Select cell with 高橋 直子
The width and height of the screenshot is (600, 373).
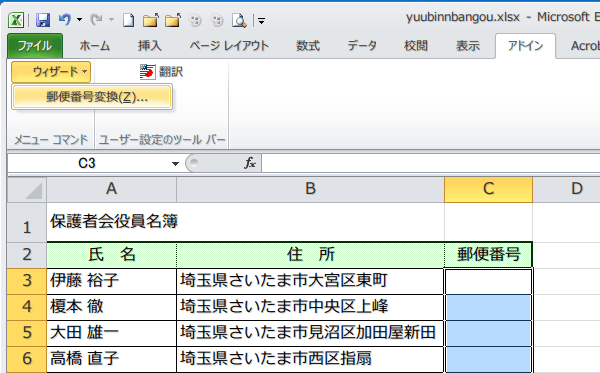(x=111, y=359)
